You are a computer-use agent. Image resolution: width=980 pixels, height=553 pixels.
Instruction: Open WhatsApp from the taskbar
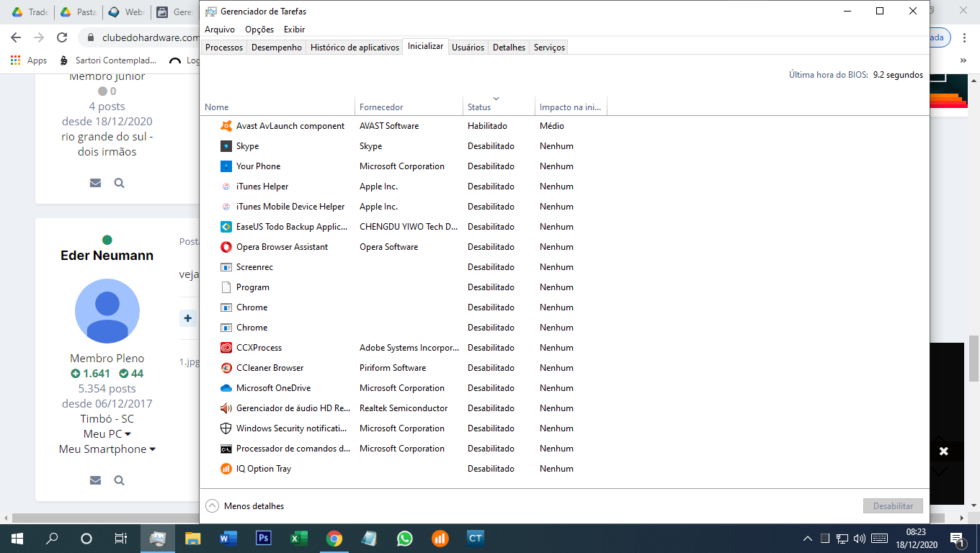point(404,538)
